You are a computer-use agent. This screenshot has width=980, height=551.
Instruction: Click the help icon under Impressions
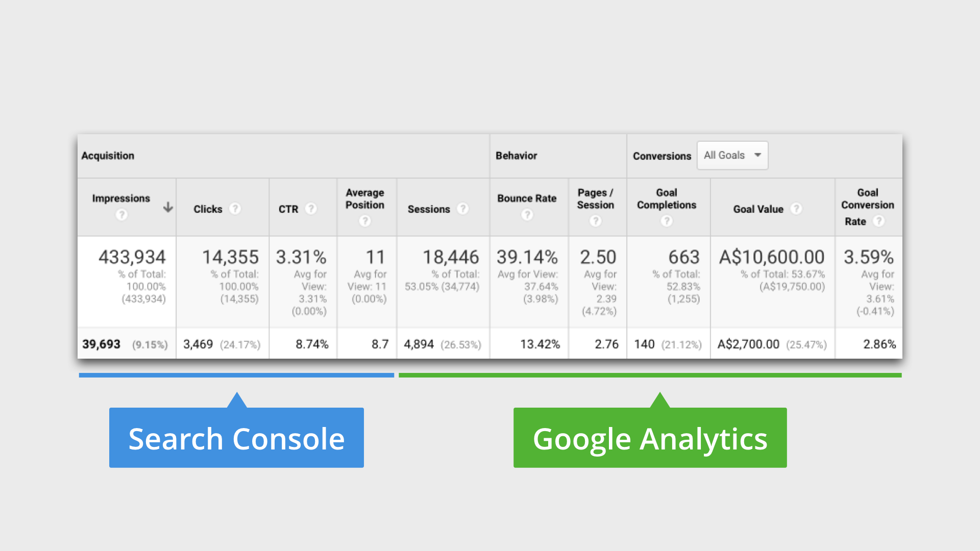pos(121,215)
